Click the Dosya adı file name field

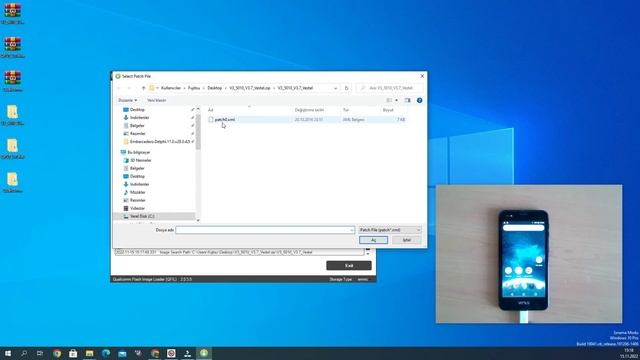(265, 230)
